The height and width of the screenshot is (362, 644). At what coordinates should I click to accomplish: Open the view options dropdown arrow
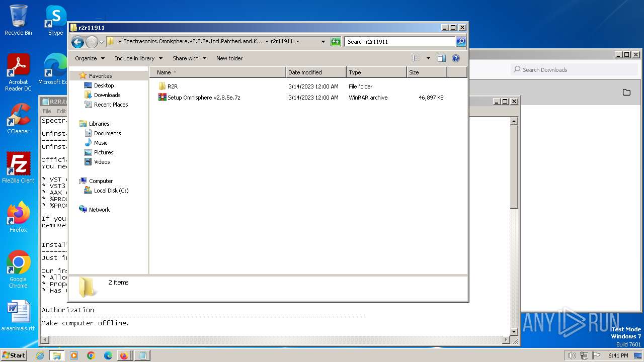[x=428, y=58]
